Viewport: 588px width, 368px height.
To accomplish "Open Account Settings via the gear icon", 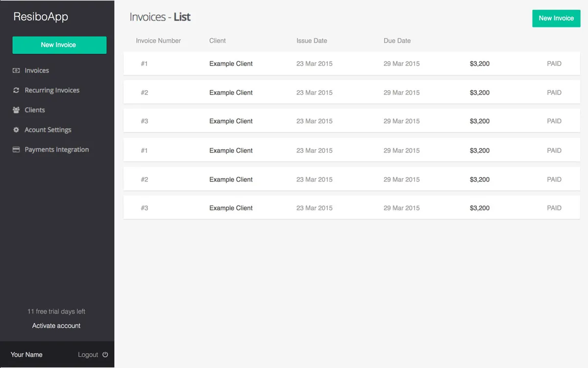I will (x=16, y=130).
